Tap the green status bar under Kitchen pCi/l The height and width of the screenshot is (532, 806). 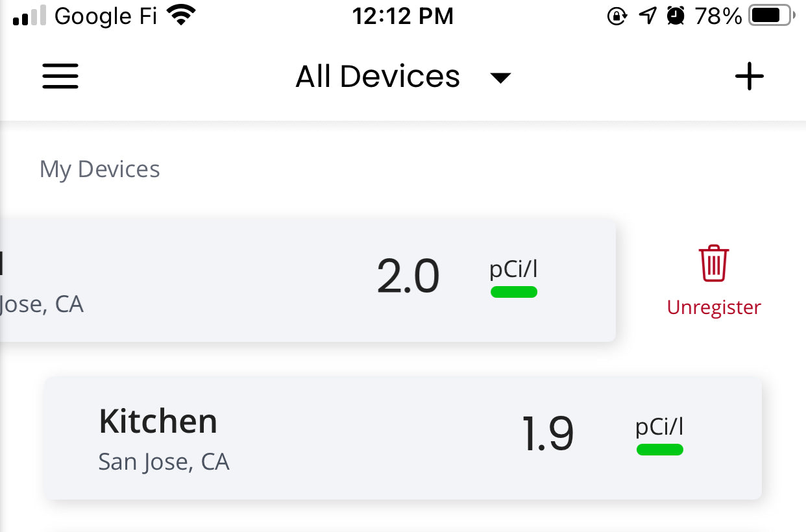(659, 450)
